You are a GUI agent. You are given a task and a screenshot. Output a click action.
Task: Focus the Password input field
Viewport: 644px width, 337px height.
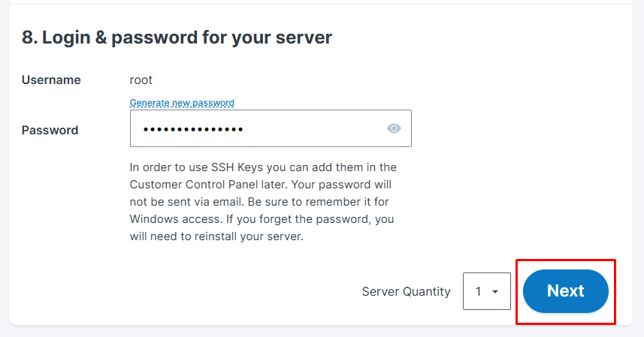click(x=271, y=128)
